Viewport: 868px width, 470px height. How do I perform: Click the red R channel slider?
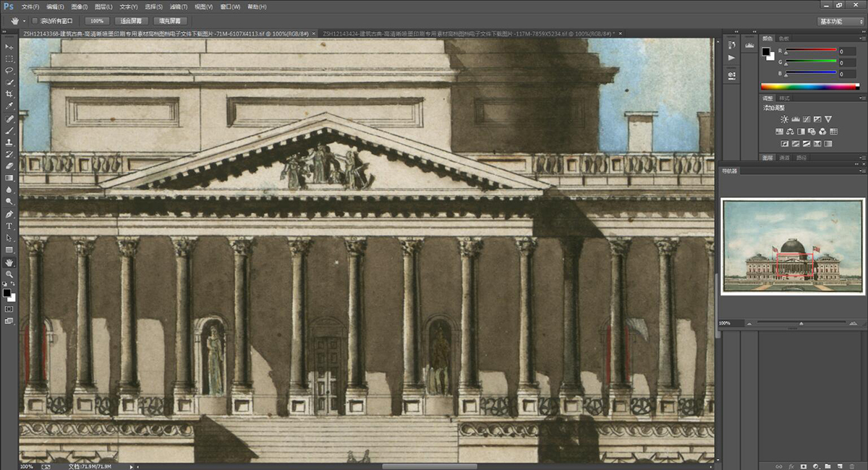pos(810,51)
